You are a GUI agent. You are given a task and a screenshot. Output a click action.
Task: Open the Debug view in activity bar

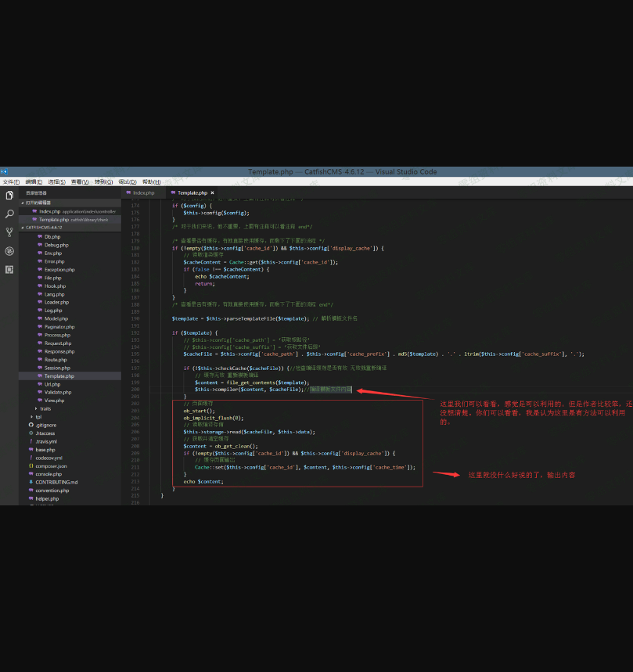[x=9, y=251]
